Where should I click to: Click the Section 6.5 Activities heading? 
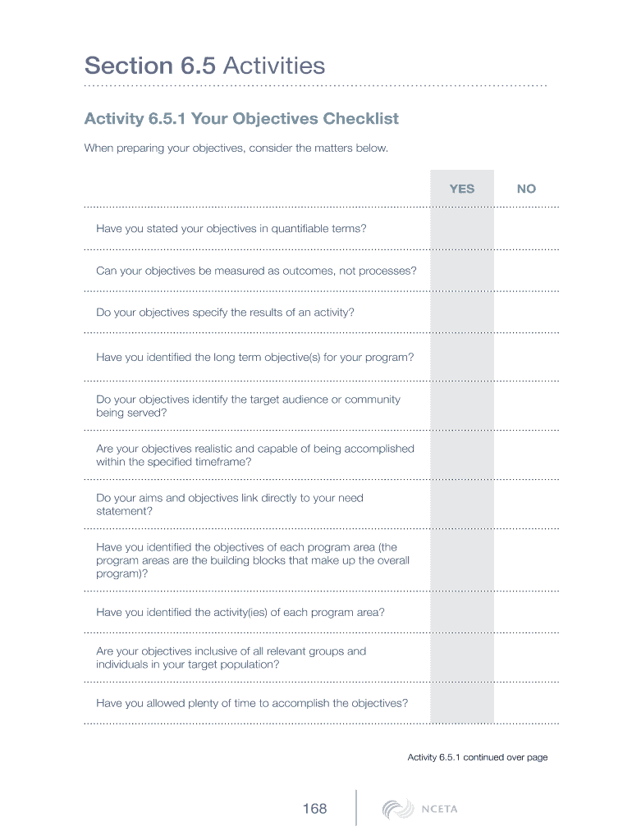pyautogui.click(x=204, y=66)
